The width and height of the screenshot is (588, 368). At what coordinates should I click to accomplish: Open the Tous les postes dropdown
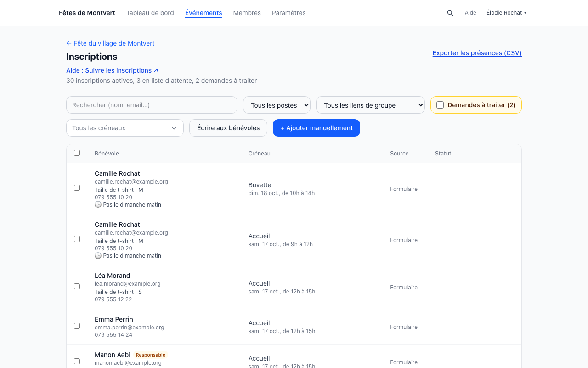pos(277,105)
